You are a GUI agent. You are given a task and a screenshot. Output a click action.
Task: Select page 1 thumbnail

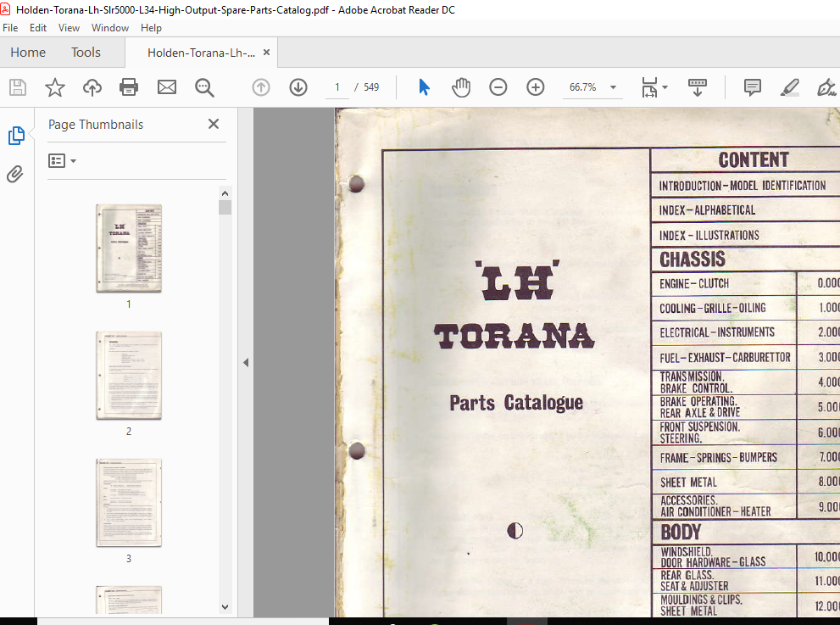pos(129,248)
